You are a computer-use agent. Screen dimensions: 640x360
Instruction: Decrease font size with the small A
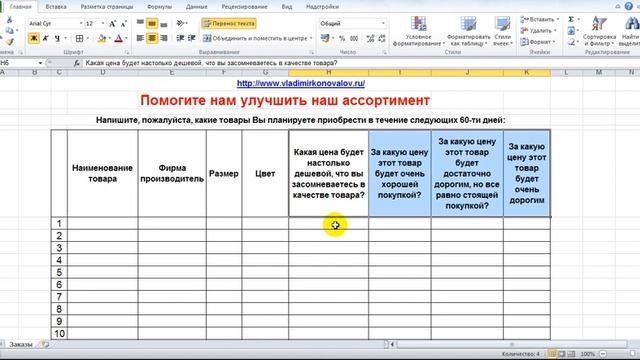pyautogui.click(x=124, y=24)
